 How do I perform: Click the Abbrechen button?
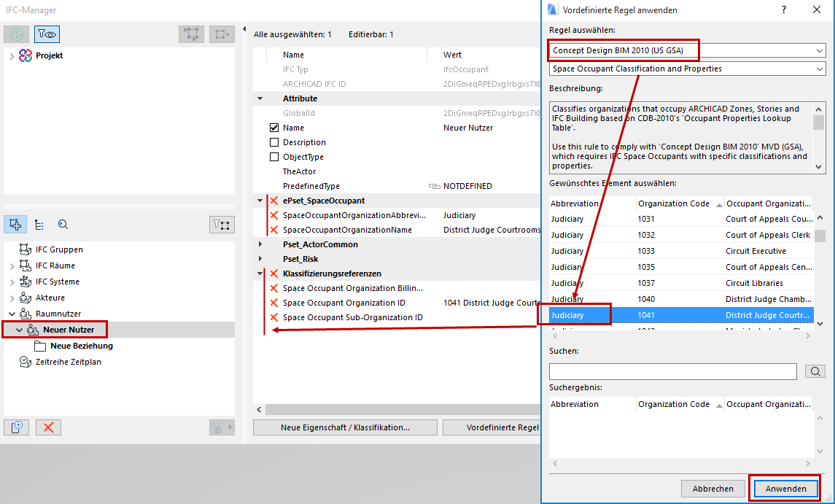tap(712, 489)
